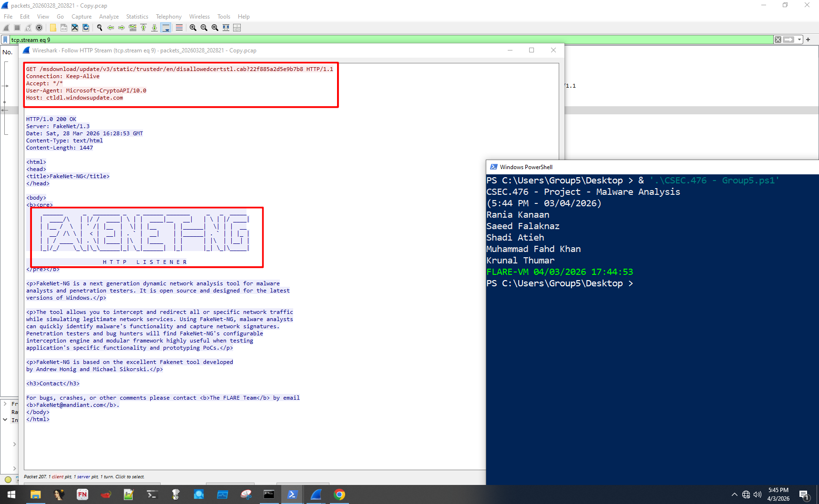Launch FakeNet from the taskbar
The image size is (819, 504).
coord(82,494)
